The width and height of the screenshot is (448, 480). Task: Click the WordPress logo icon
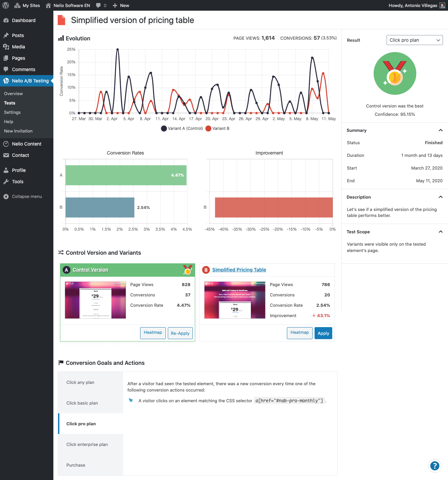pos(6,5)
